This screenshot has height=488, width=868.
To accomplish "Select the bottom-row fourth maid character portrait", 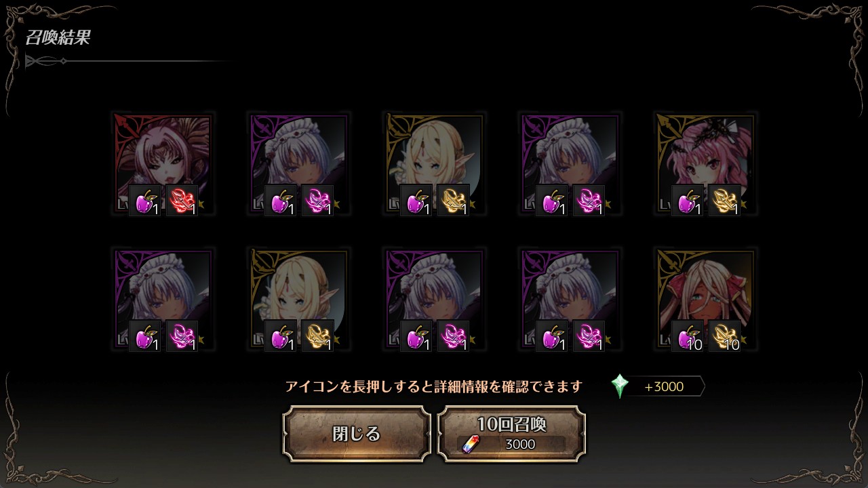I will point(570,300).
